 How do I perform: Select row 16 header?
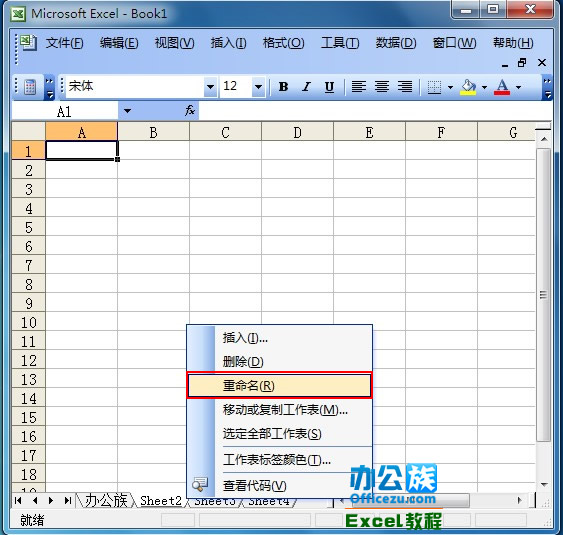point(29,436)
